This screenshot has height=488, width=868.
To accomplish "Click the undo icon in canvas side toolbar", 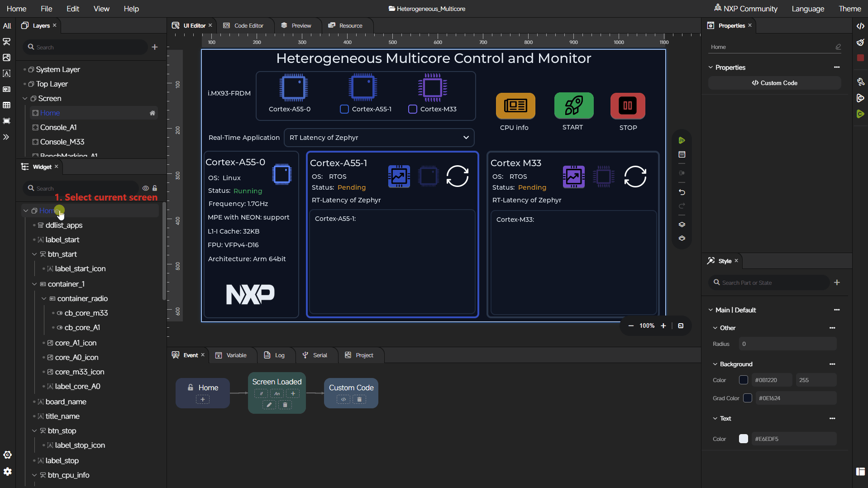I will tap(682, 192).
